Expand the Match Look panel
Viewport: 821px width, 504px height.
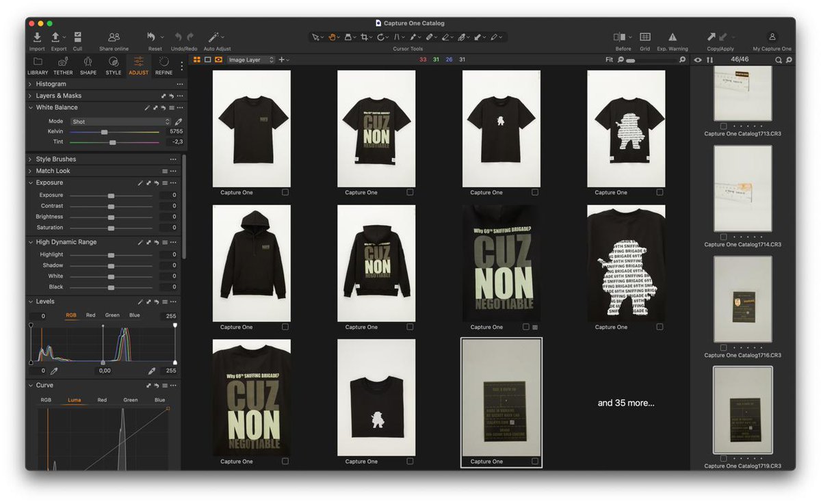click(x=30, y=171)
